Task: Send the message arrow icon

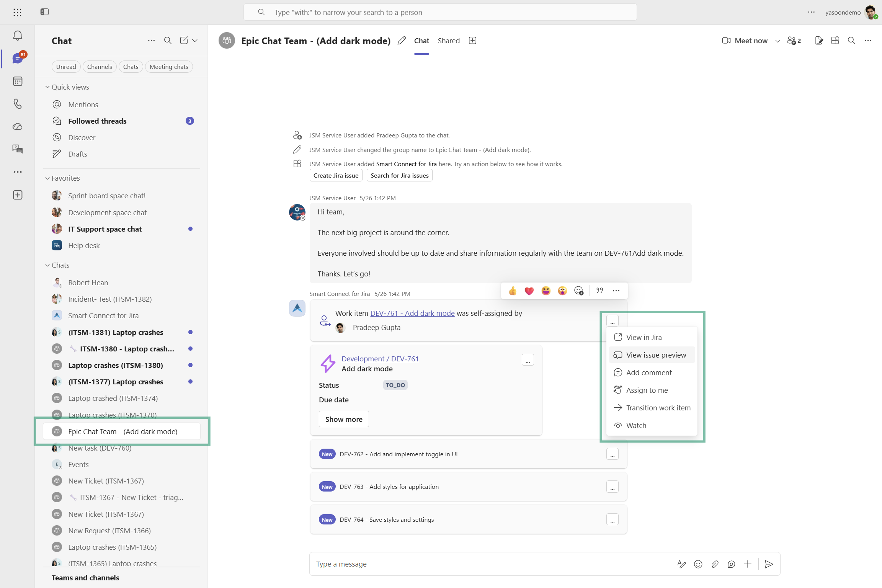Action: (769, 564)
